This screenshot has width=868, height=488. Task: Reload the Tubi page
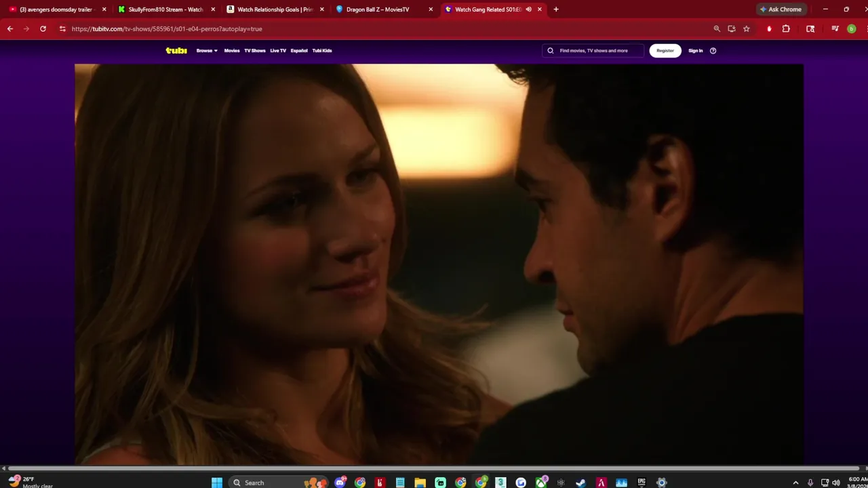click(x=43, y=28)
